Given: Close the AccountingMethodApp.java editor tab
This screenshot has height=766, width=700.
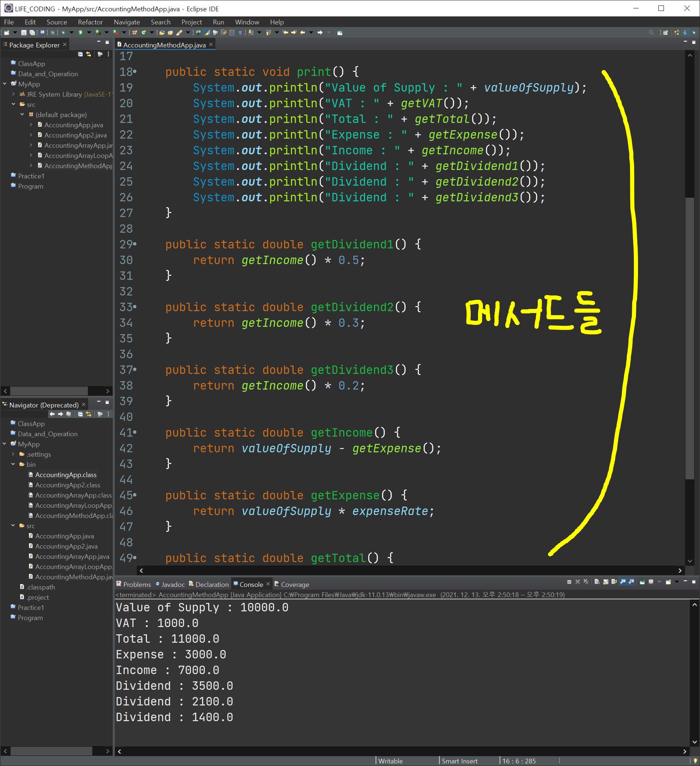Looking at the screenshot, I should coord(211,45).
